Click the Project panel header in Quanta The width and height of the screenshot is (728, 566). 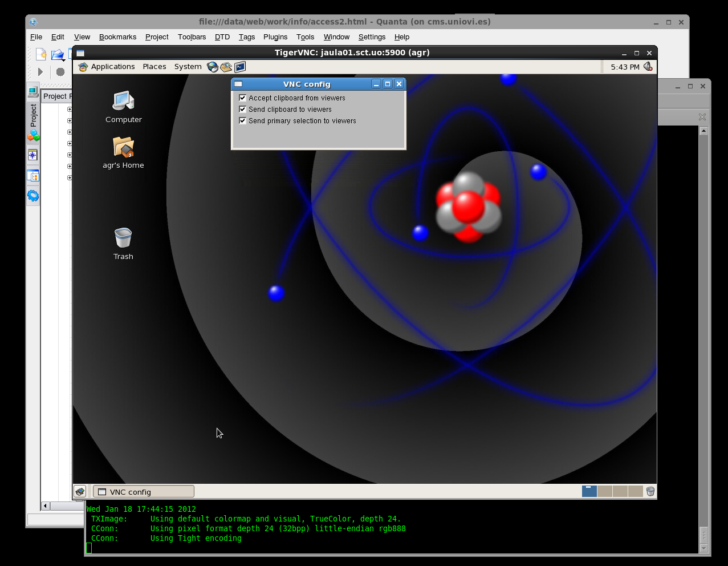click(x=57, y=96)
